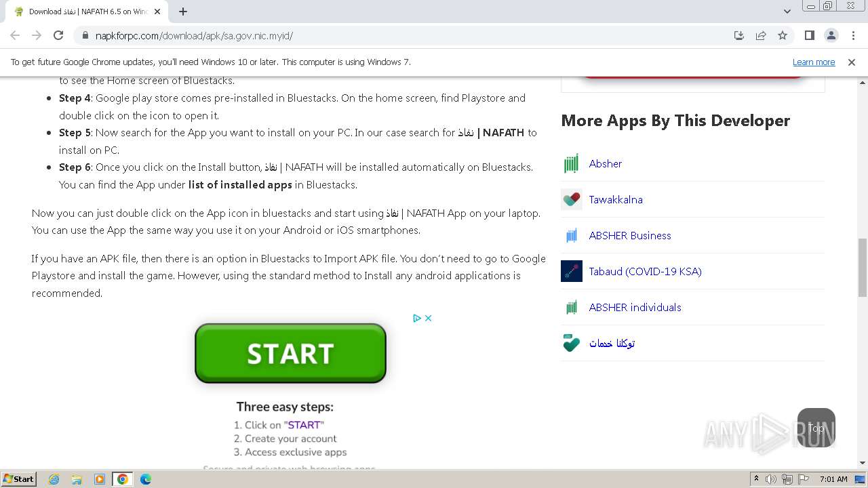This screenshot has width=868, height=488.
Task: Open the Chrome three-dot menu
Action: 852,35
